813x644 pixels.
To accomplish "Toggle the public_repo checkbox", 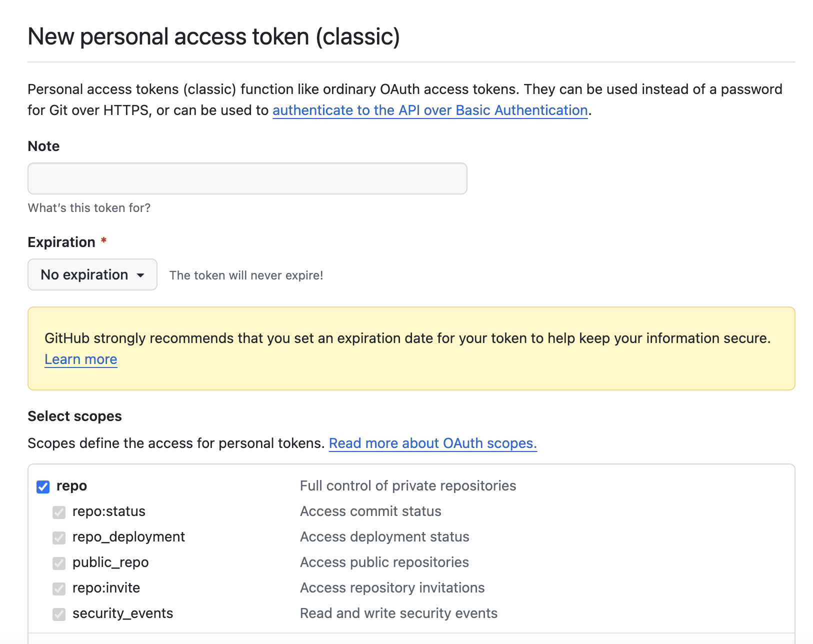I will coord(59,563).
